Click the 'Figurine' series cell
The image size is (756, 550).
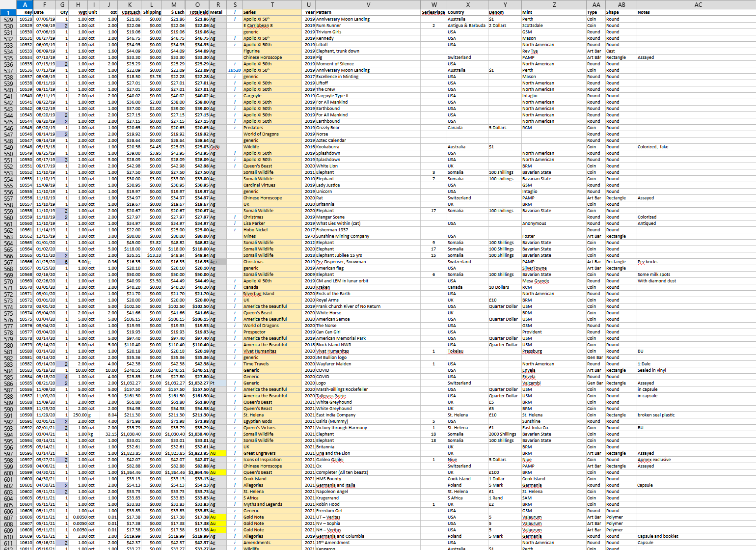(272, 51)
